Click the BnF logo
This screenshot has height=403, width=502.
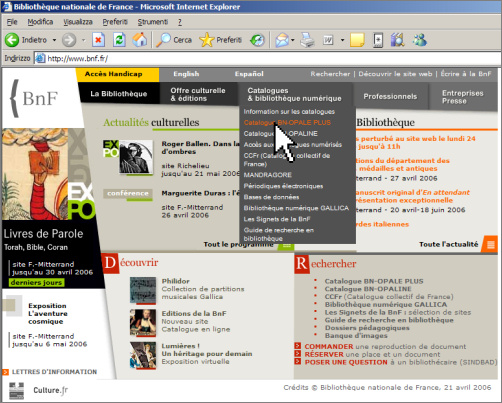pyautogui.click(x=35, y=98)
